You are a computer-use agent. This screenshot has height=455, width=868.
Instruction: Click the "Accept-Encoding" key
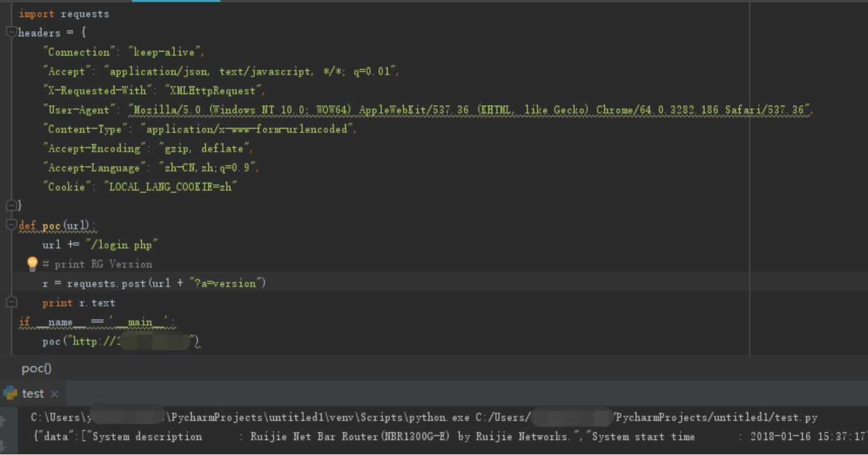click(x=94, y=149)
